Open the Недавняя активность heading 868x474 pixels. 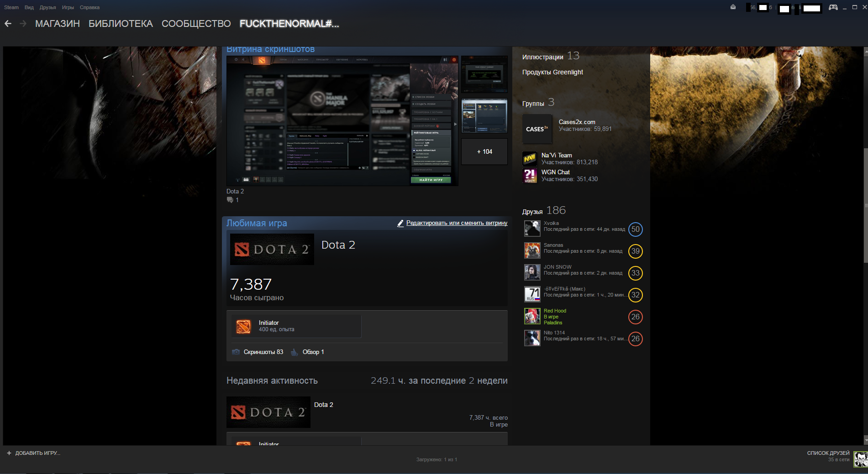coord(272,380)
